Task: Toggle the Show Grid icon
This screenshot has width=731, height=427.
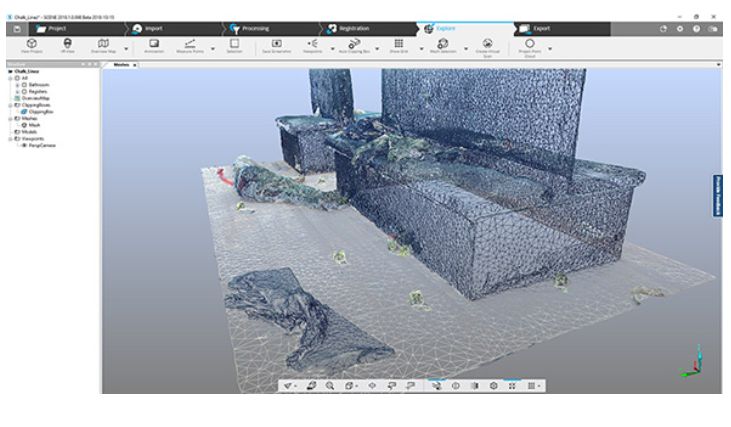Action: pyautogui.click(x=399, y=43)
